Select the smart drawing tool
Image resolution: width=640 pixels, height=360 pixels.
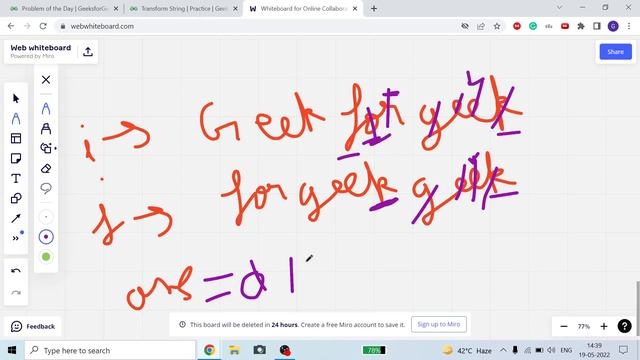click(x=47, y=148)
